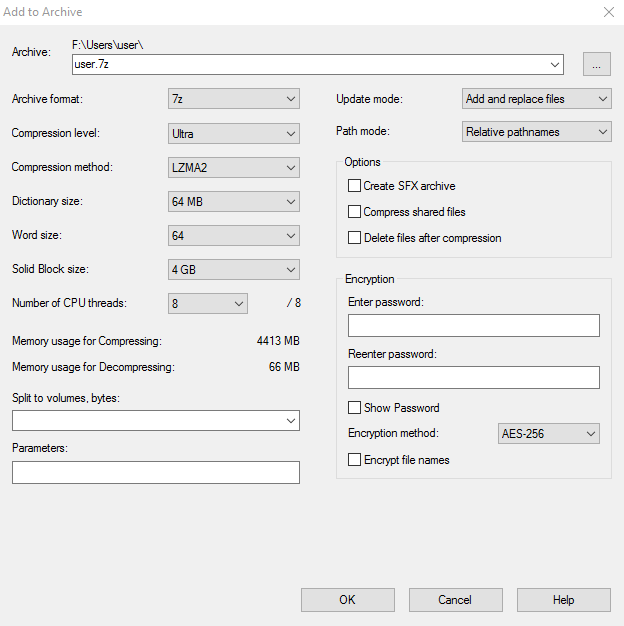Close the Add to Archive dialog
624x626 pixels.
(608, 12)
